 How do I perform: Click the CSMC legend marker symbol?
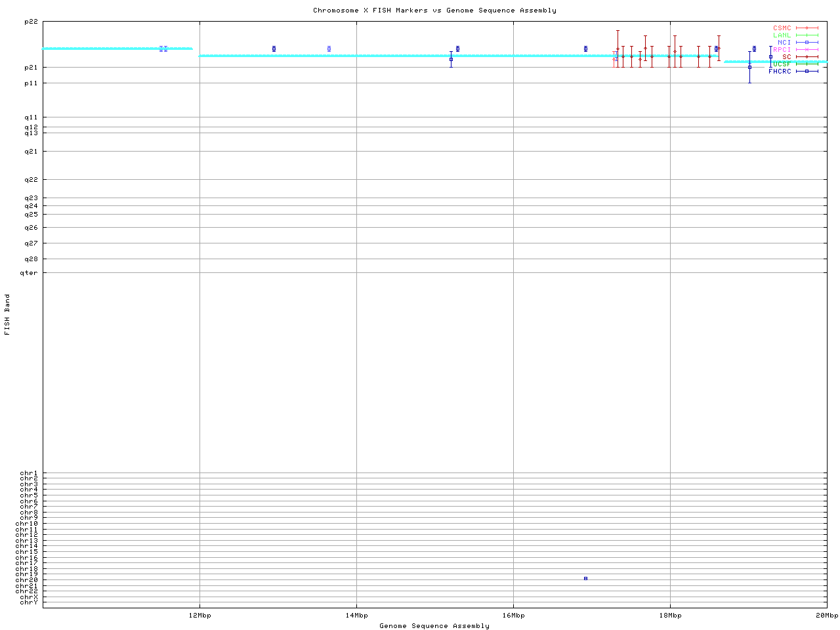point(807,28)
